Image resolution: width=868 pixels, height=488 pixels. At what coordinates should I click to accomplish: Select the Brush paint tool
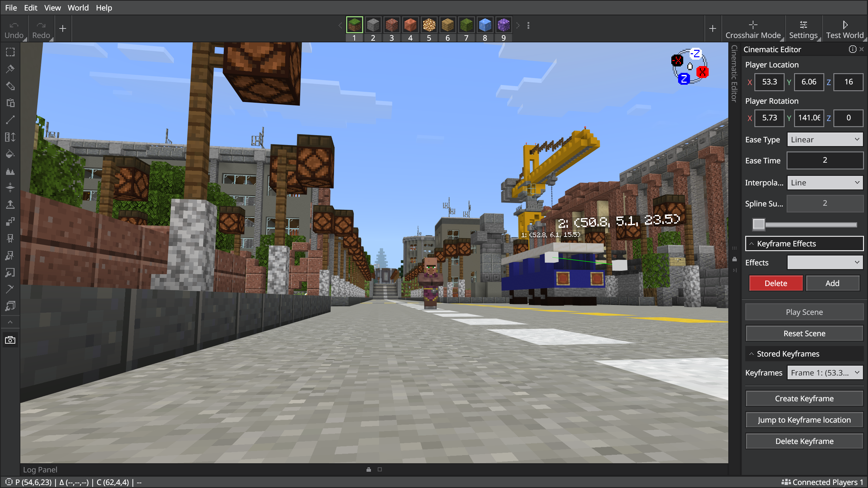point(10,69)
